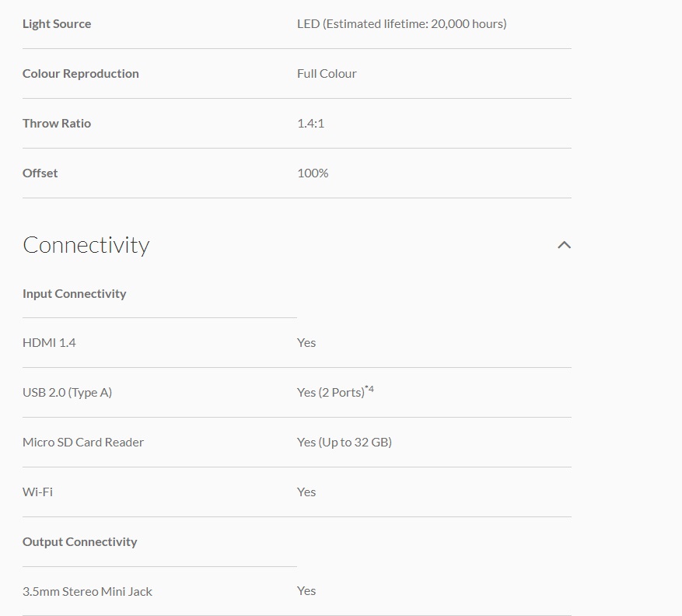Select the 3.5mm Stereo Mini Jack label

pyautogui.click(x=87, y=592)
